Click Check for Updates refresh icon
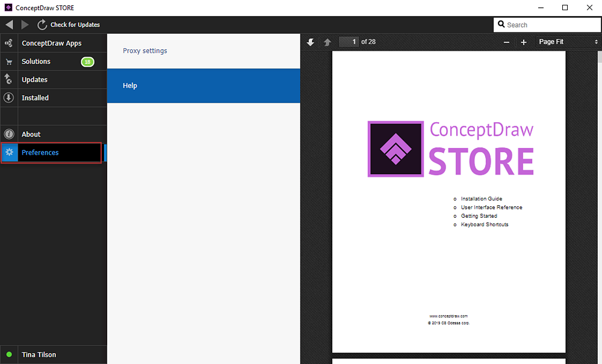 (x=42, y=25)
